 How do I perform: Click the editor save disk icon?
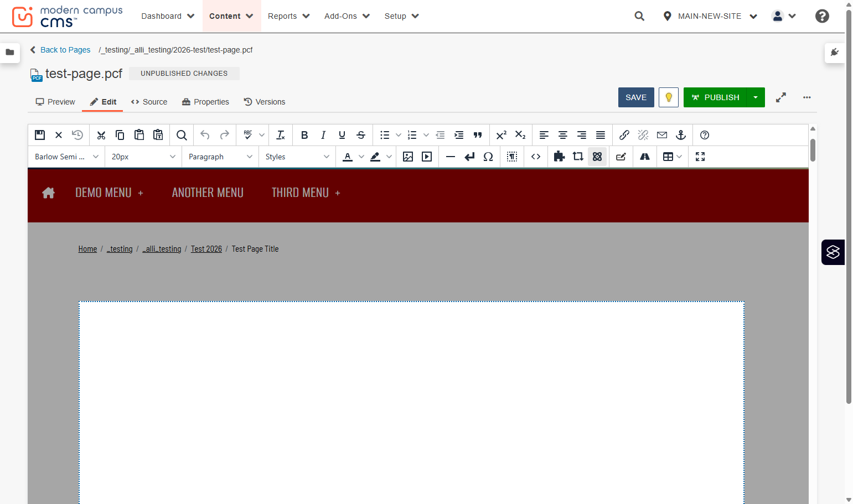pyautogui.click(x=40, y=135)
